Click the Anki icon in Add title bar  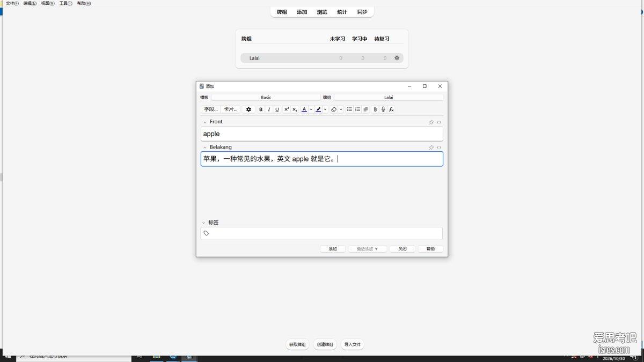pos(202,86)
